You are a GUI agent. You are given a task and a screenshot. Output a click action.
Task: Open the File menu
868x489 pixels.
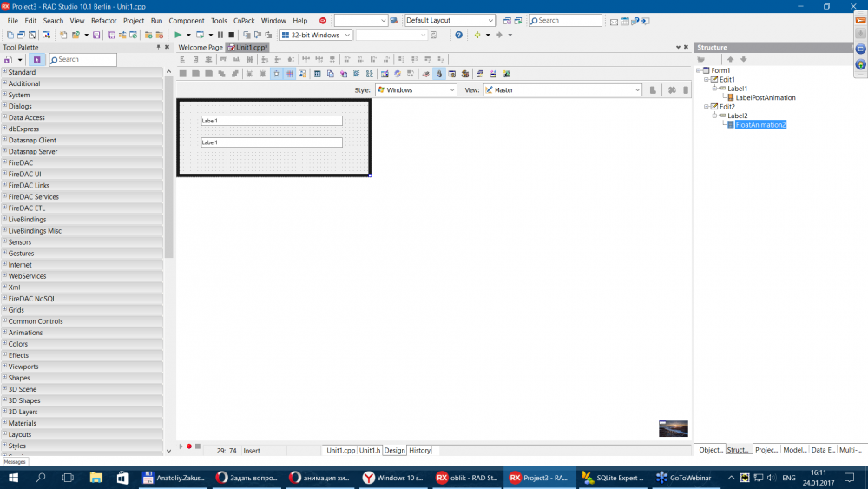point(13,21)
